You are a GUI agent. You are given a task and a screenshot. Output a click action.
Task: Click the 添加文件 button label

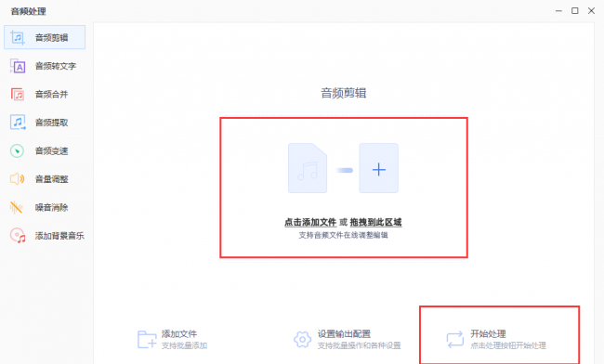pos(179,333)
